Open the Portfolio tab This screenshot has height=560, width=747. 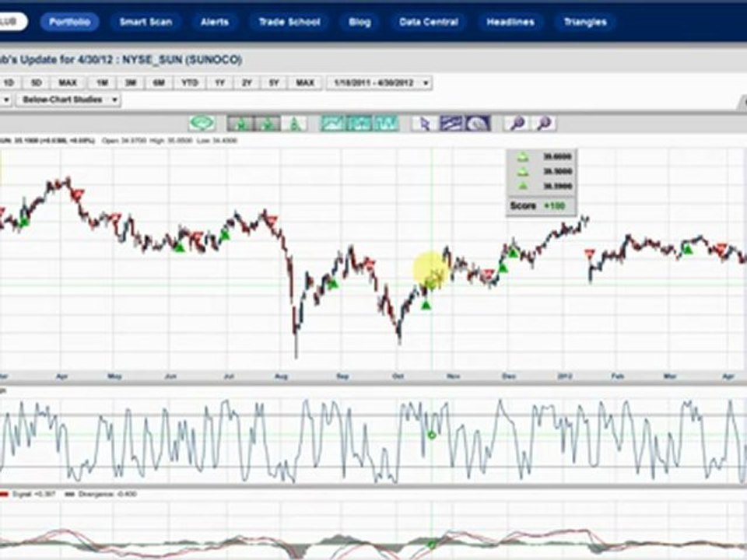click(x=69, y=22)
